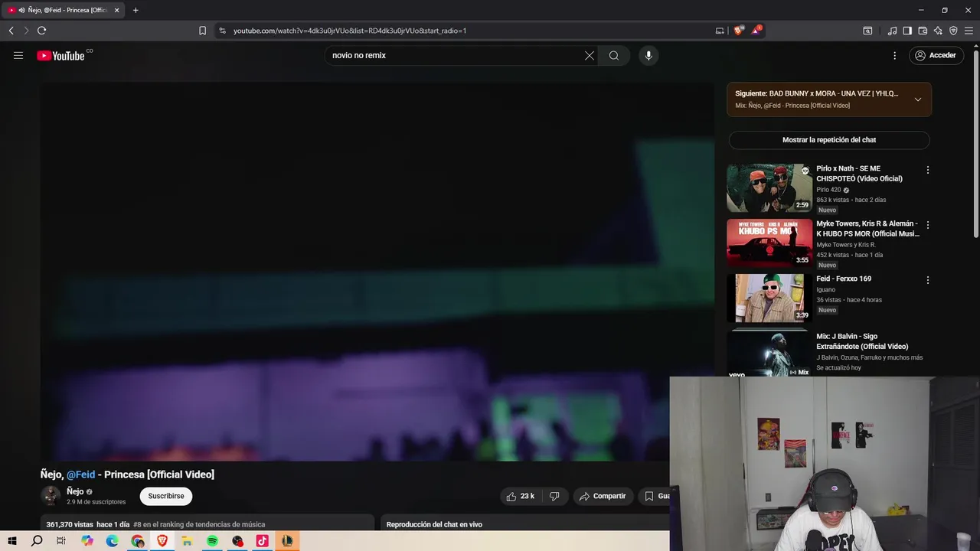The height and width of the screenshot is (551, 980).
Task: Open options for Feid - Ferxxo 169
Action: point(927,280)
